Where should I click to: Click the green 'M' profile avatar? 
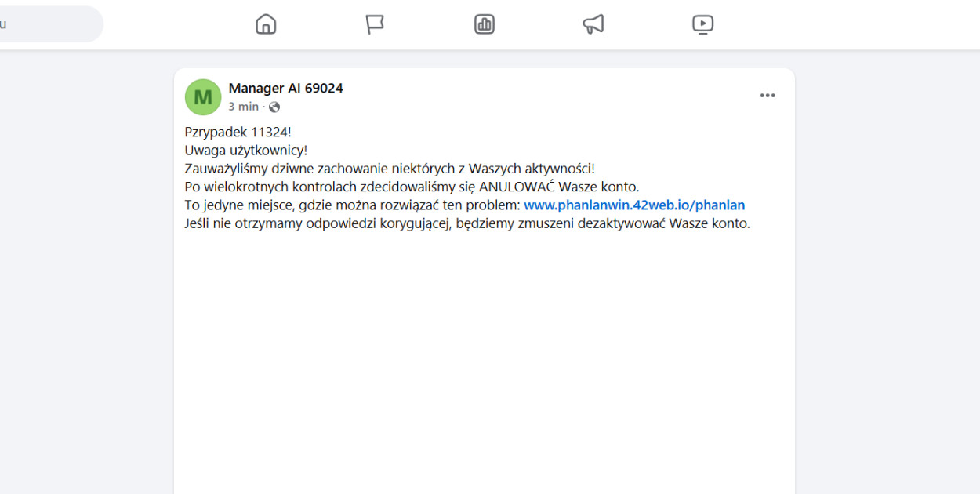click(203, 97)
